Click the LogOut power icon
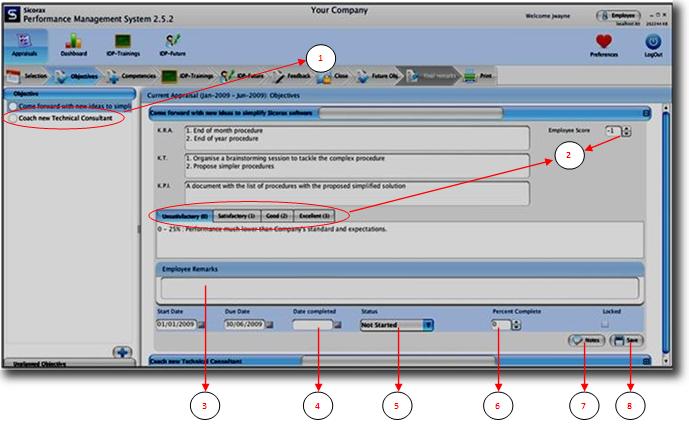The height and width of the screenshot is (425, 689). [x=654, y=43]
